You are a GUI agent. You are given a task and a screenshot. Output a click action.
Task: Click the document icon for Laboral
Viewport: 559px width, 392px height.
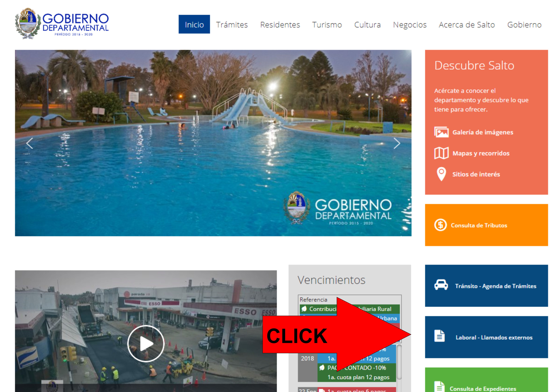(x=439, y=336)
